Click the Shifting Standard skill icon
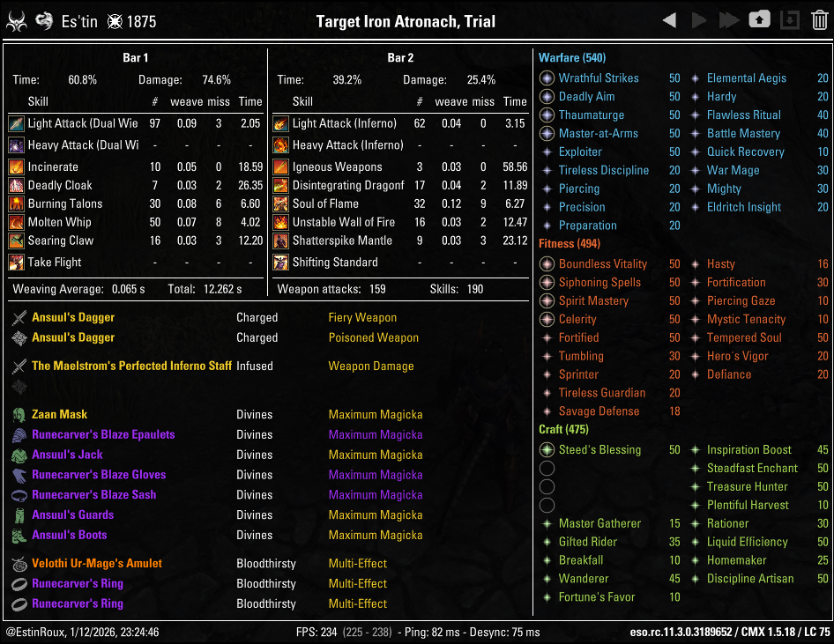Image resolution: width=834 pixels, height=644 pixels. pyautogui.click(x=280, y=262)
